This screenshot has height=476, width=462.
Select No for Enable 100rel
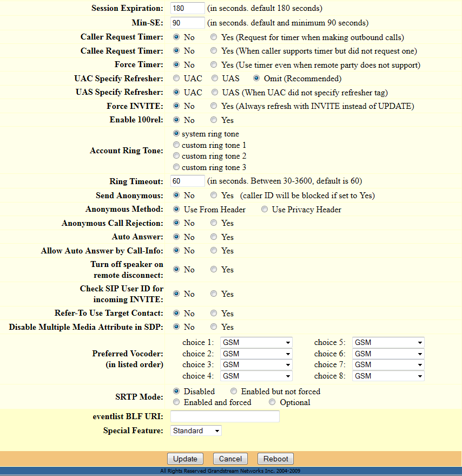(176, 120)
